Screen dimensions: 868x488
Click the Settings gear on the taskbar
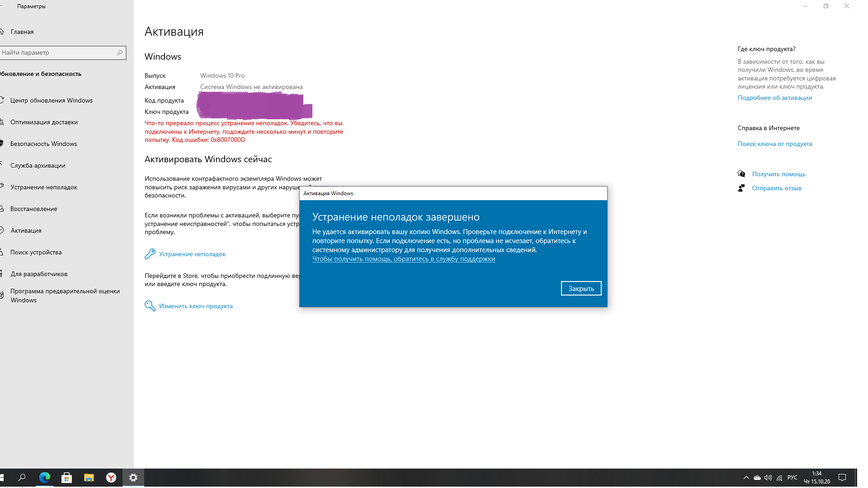point(133,478)
